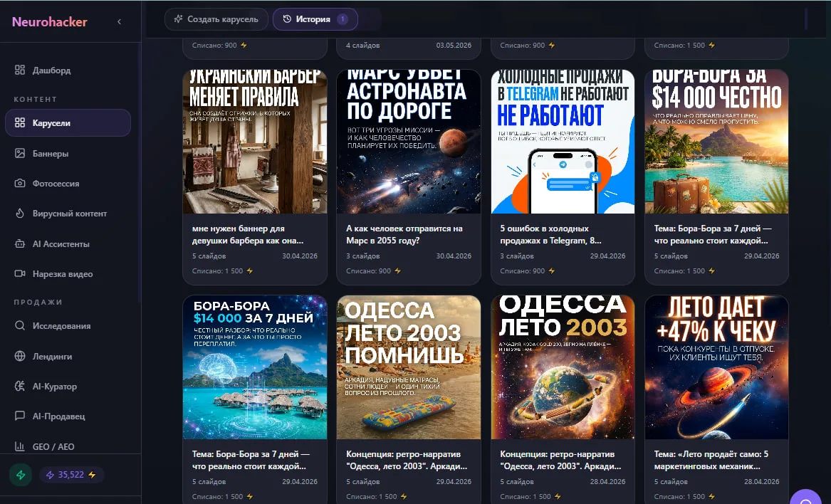Click date 03.05.2026 on the top card
Image resolution: width=831 pixels, height=504 pixels.
454,45
